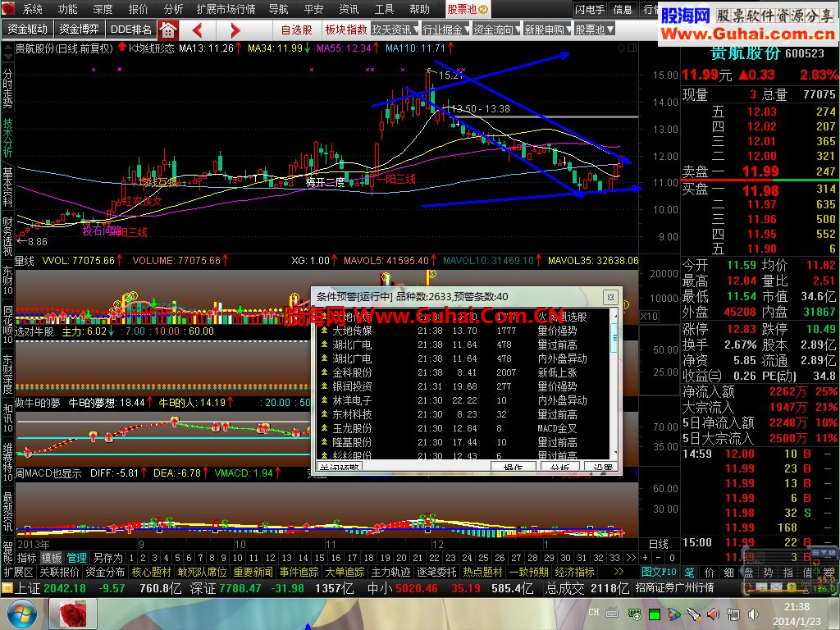
Task: Click the 资金博弈 button
Action: coord(80,30)
